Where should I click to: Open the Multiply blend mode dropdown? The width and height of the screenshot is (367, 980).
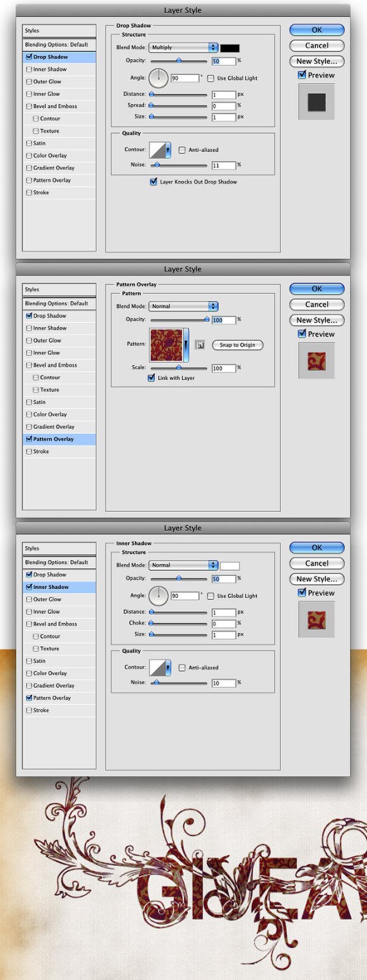[183, 48]
